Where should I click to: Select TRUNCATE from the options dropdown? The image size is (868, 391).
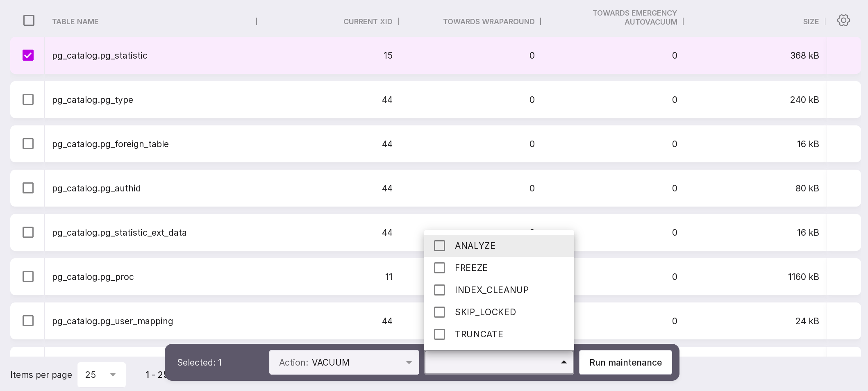click(x=439, y=334)
